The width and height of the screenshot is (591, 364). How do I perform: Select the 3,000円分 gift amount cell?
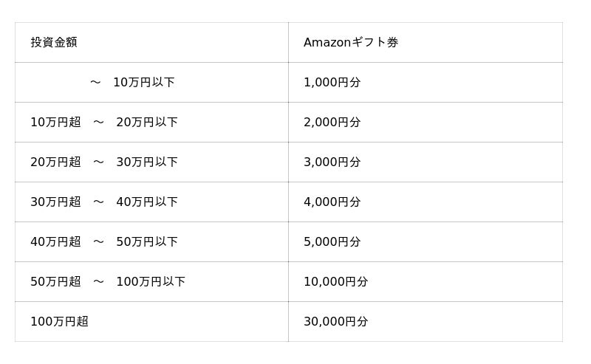click(332, 162)
